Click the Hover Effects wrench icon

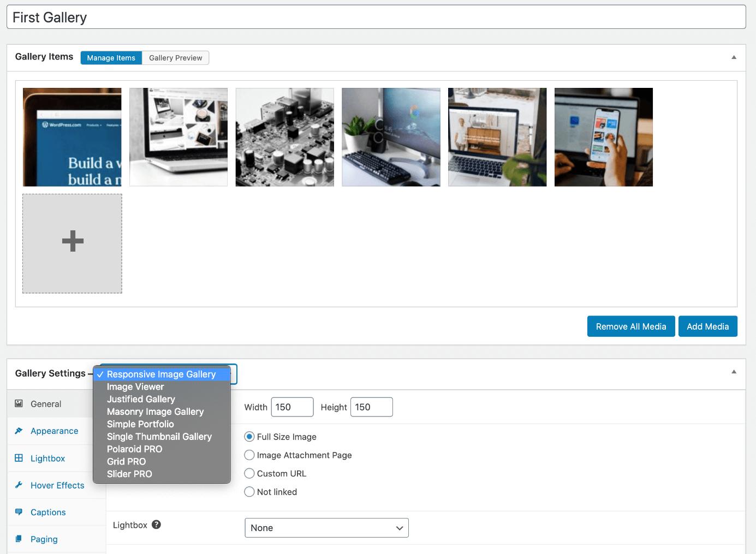(x=19, y=485)
